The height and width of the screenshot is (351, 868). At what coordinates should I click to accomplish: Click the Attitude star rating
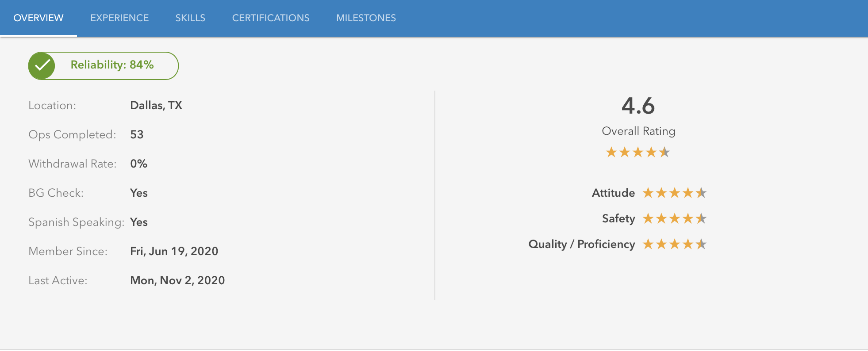pos(674,193)
